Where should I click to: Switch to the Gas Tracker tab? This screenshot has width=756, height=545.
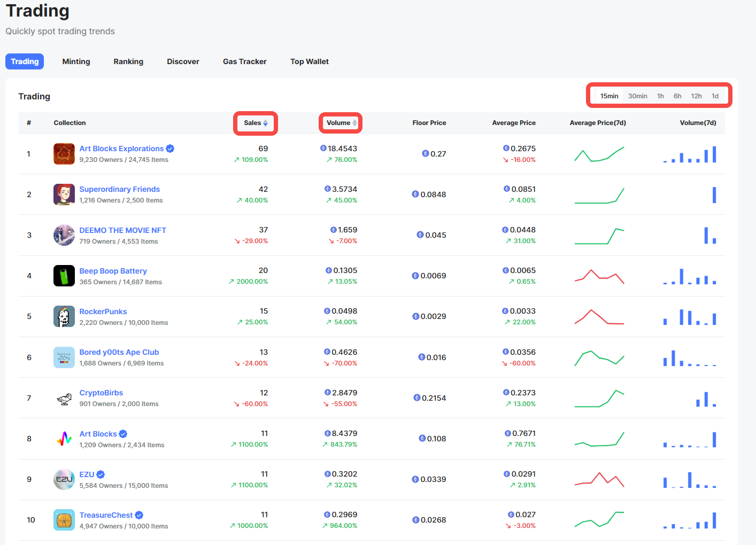pos(244,61)
